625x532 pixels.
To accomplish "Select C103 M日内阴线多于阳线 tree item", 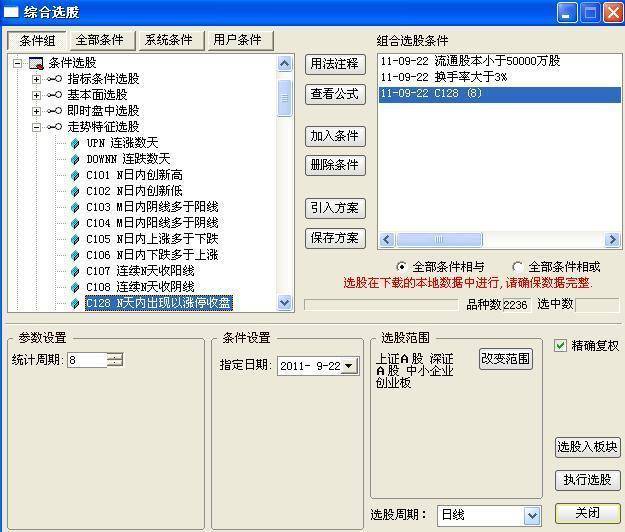I will [x=152, y=207].
